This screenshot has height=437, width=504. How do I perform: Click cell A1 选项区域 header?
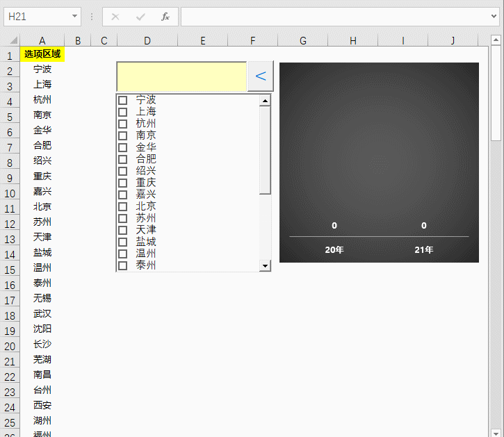(42, 54)
